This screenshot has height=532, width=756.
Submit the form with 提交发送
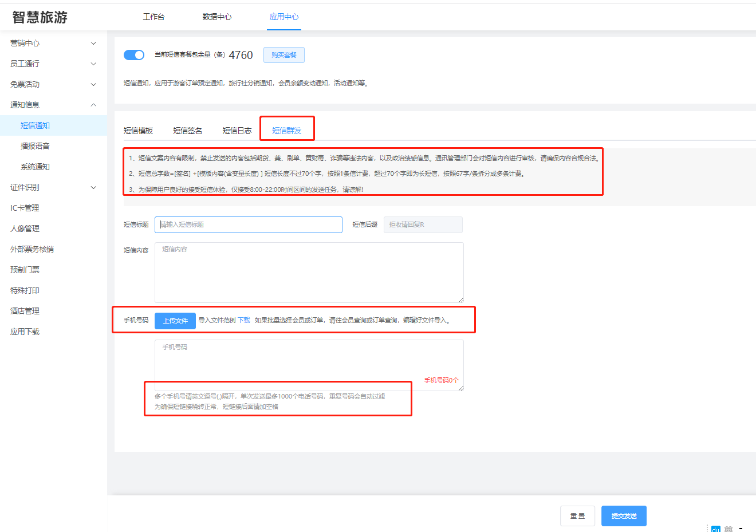[624, 516]
